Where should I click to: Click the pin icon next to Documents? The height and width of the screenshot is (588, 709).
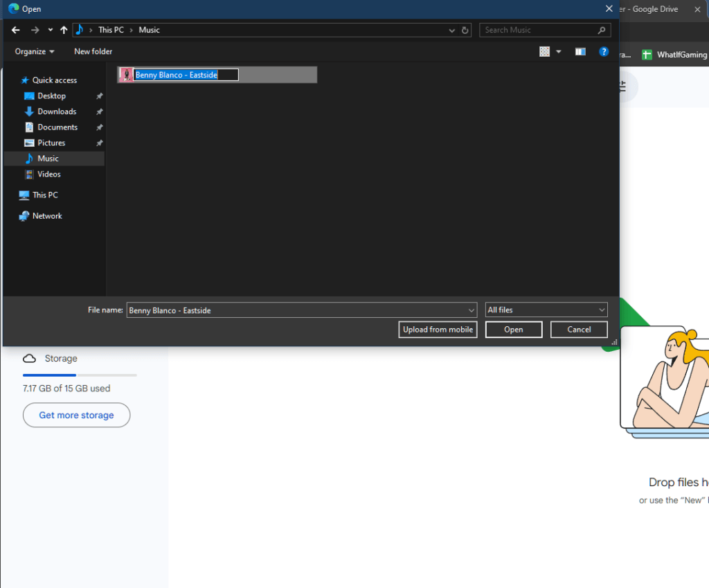tap(100, 127)
